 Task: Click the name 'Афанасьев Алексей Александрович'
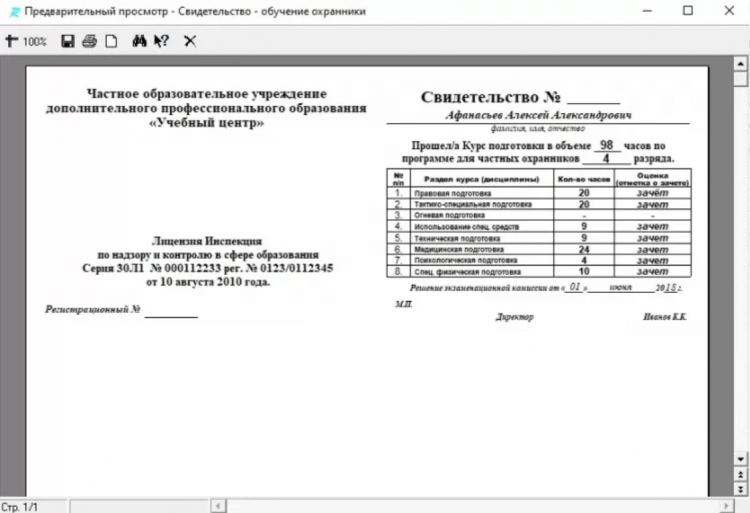[x=538, y=115]
